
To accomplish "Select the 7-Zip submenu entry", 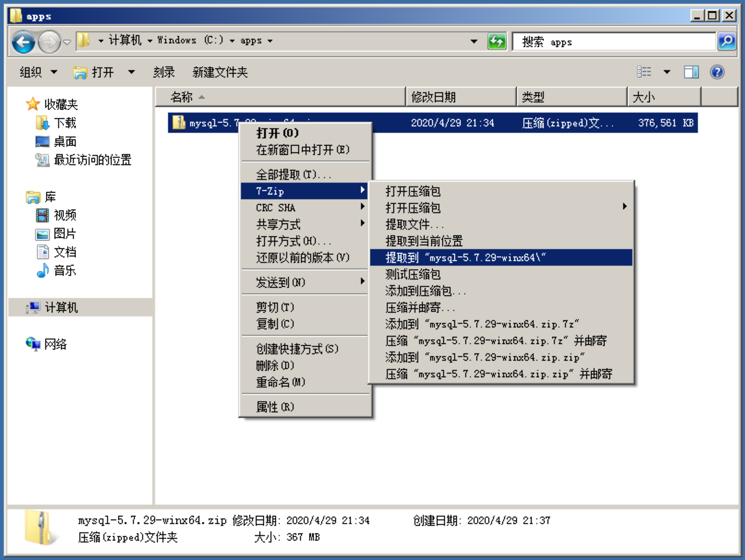I will point(305,191).
